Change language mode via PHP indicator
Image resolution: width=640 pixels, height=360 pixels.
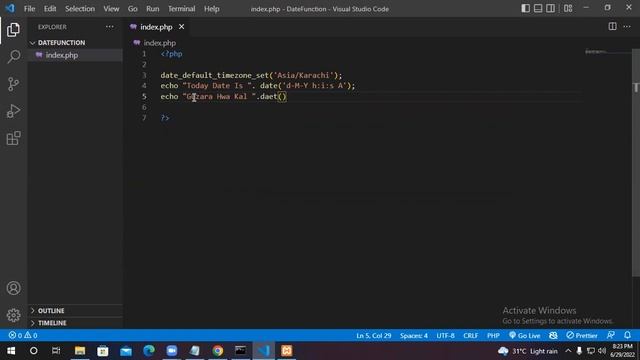493,336
